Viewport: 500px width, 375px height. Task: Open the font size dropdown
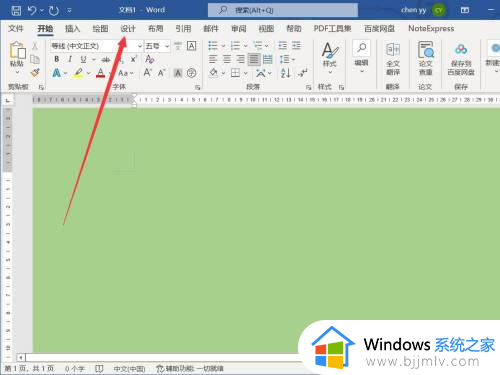pos(167,46)
